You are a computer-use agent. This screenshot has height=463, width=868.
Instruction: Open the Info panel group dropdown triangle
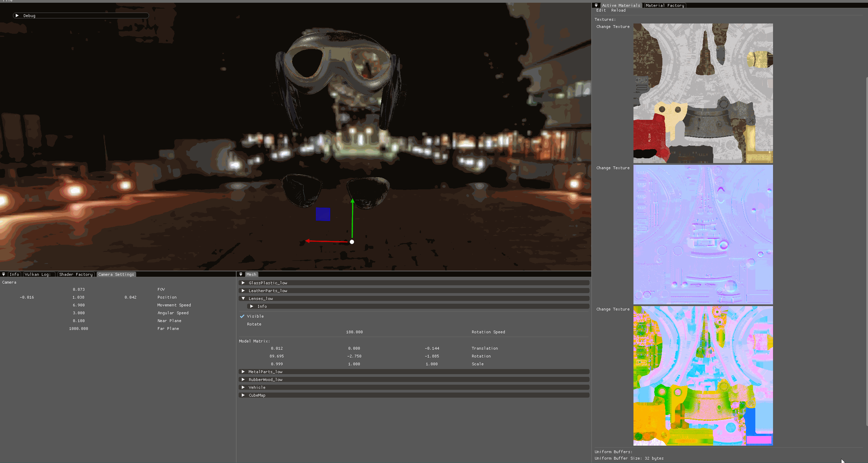pyautogui.click(x=3, y=274)
